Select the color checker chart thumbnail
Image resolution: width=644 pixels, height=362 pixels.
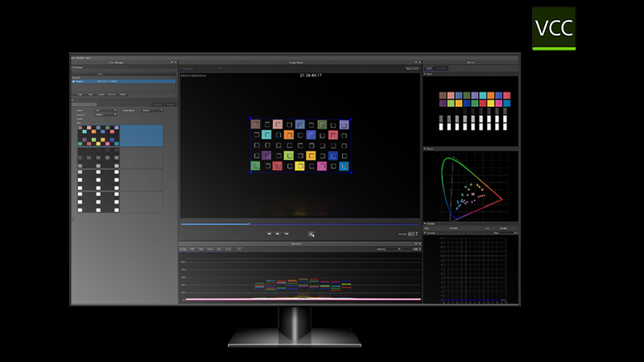(97, 137)
